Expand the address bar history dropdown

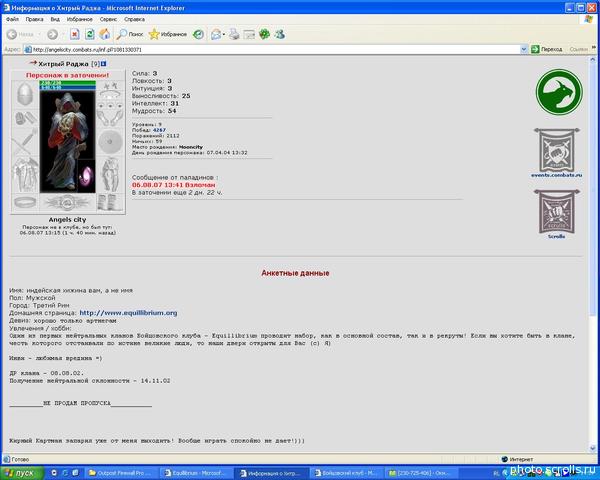click(524, 49)
